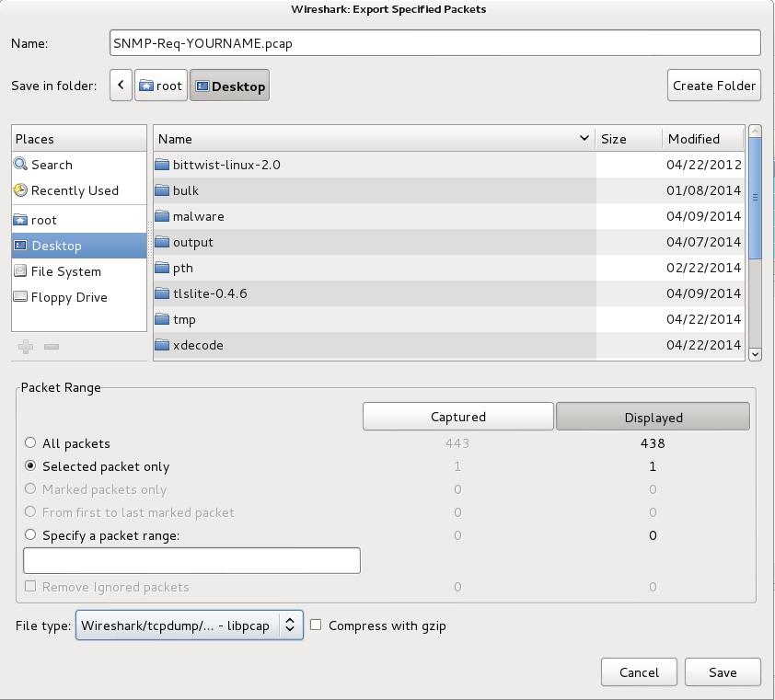This screenshot has width=775, height=700.
Task: Switch to the Captured tab
Action: 458,417
